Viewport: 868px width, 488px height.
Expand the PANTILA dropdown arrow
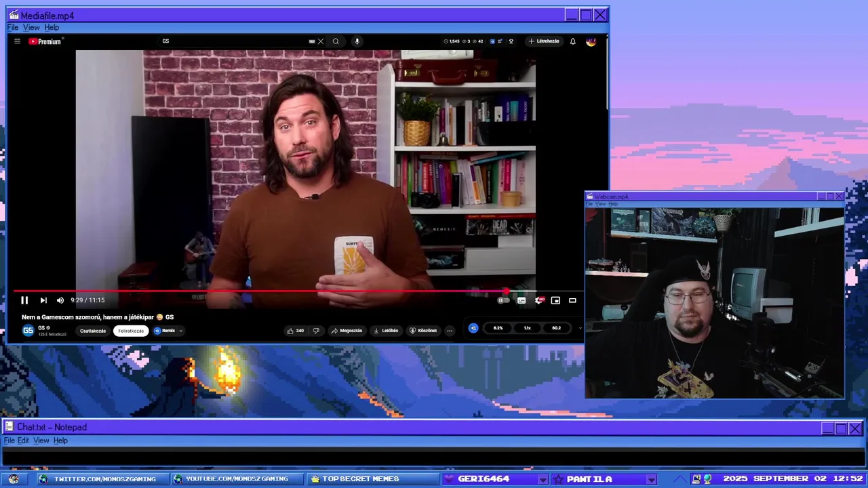(x=651, y=479)
